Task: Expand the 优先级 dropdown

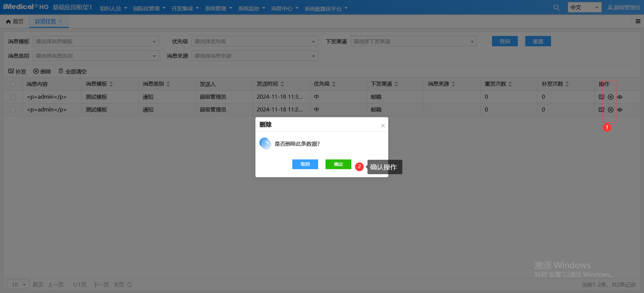Action: [x=254, y=42]
